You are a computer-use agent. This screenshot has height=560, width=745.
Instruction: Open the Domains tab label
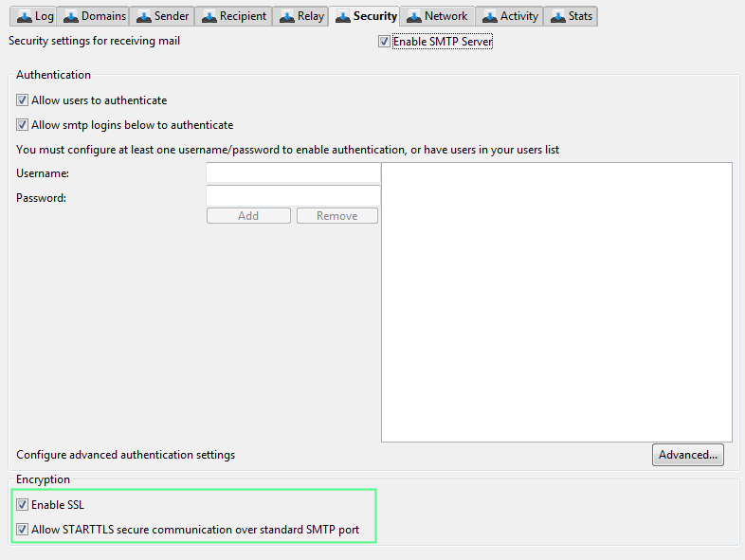click(x=103, y=16)
